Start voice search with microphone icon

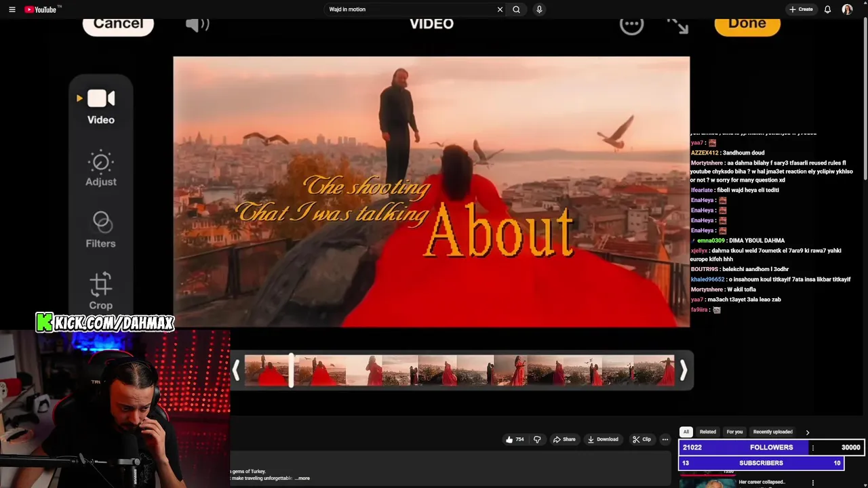[539, 9]
